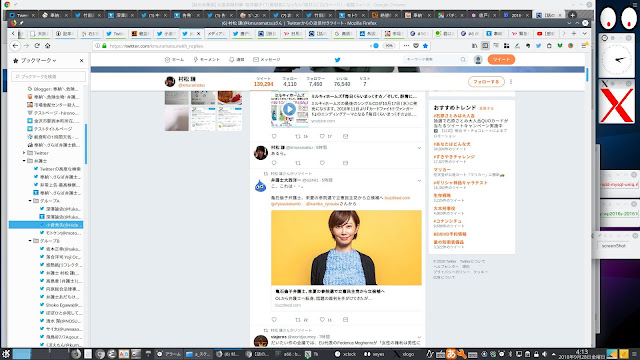Select the フォロワー 7,460 tab

(x=316, y=82)
